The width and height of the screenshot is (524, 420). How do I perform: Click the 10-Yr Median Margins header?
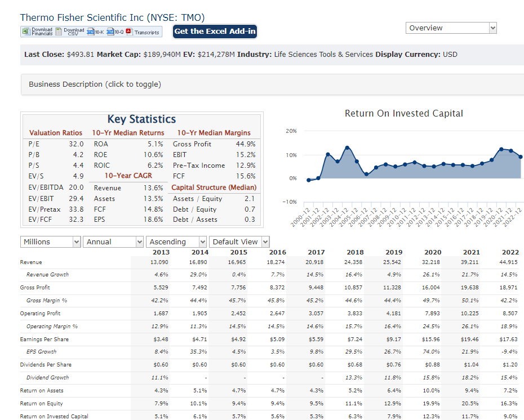(x=214, y=133)
